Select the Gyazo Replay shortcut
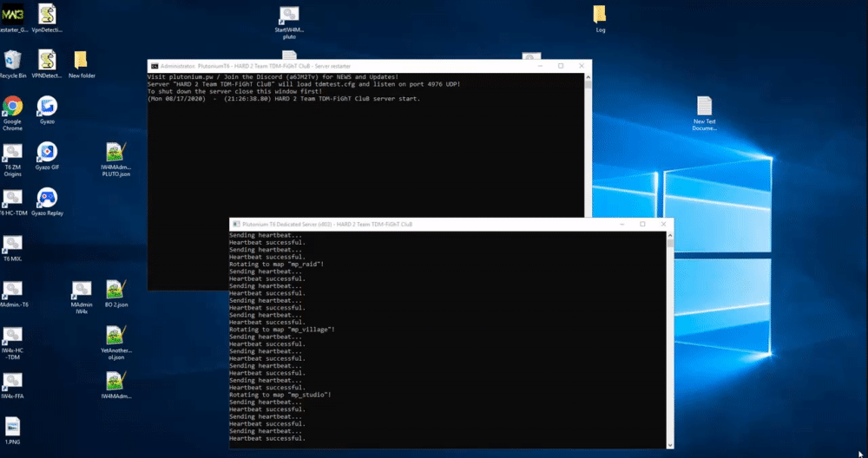Screen dimensions: 868x458 [47, 202]
